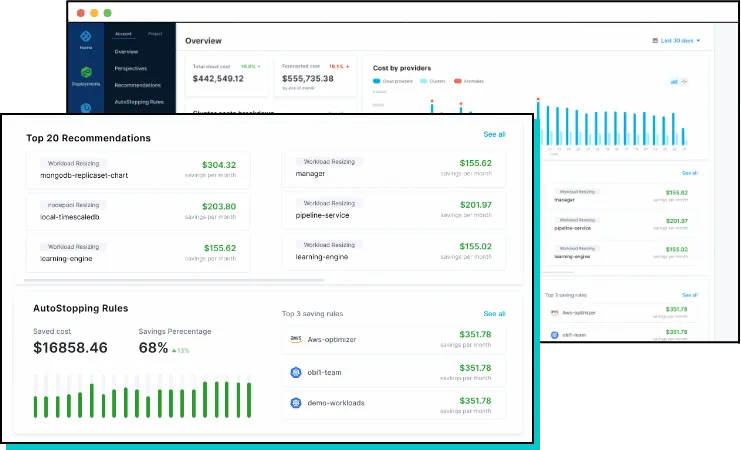Toggle the Clusters legend swatch
Viewport: 741px width, 450px height.
point(423,81)
